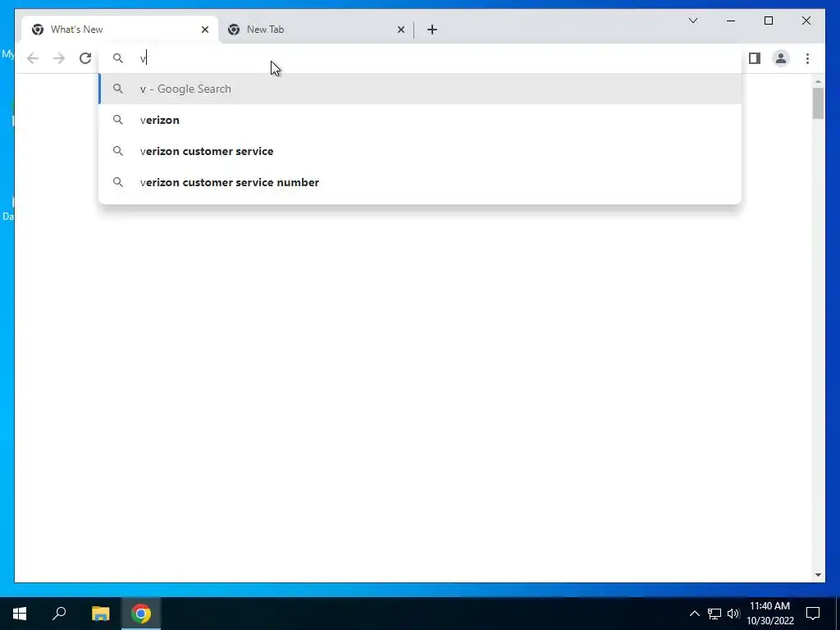The width and height of the screenshot is (840, 630).
Task: Open the taskbar search icon
Action: click(x=59, y=614)
